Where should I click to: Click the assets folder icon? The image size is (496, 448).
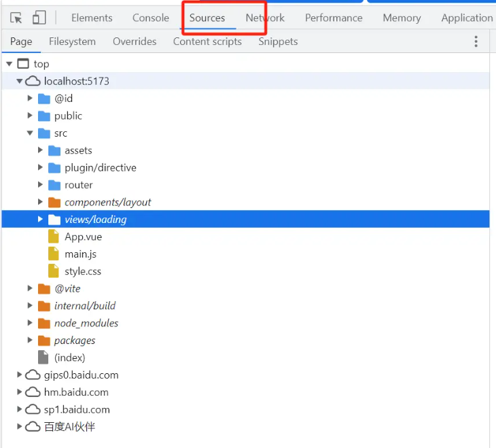point(54,150)
